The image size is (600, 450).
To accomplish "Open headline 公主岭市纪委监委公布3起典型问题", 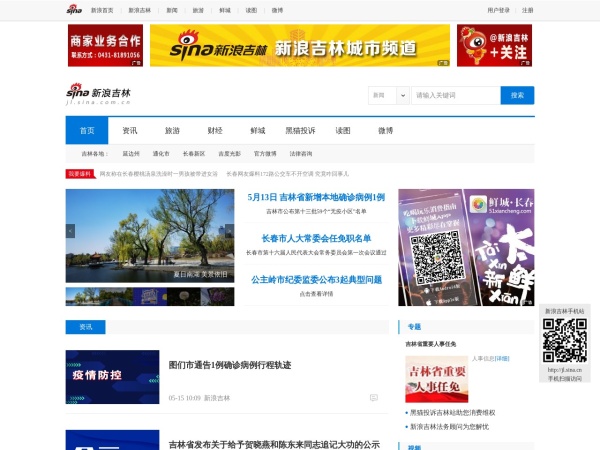I will (316, 280).
